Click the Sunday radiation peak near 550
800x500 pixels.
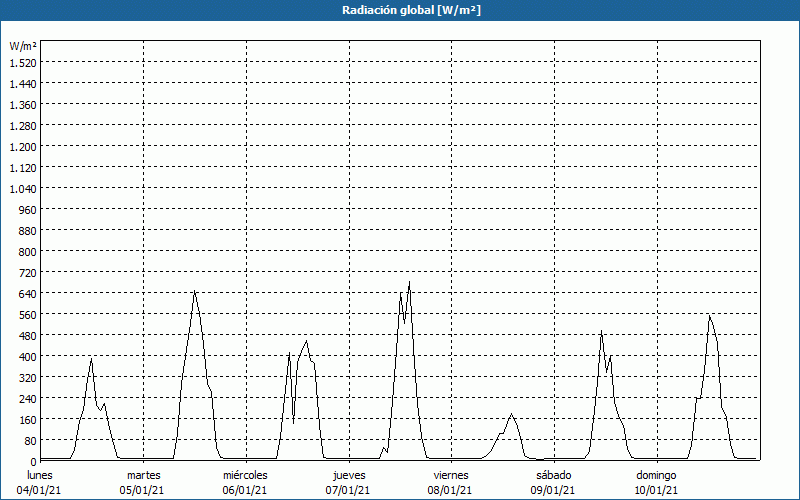point(709,316)
